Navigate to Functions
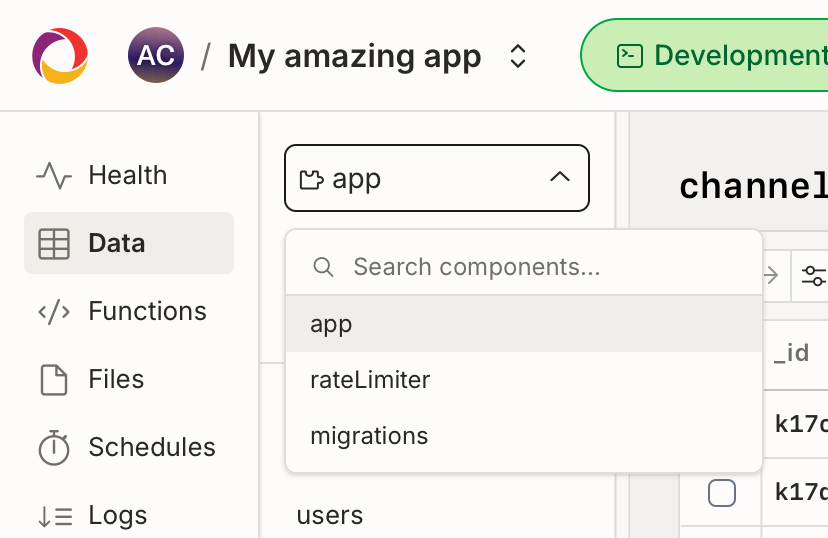This screenshot has height=538, width=828. [x=129, y=311]
